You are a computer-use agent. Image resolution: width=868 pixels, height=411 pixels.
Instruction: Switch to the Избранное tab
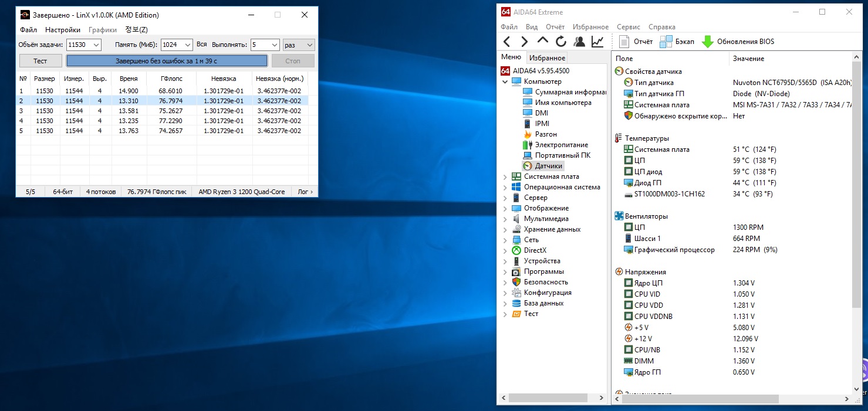[x=546, y=58]
